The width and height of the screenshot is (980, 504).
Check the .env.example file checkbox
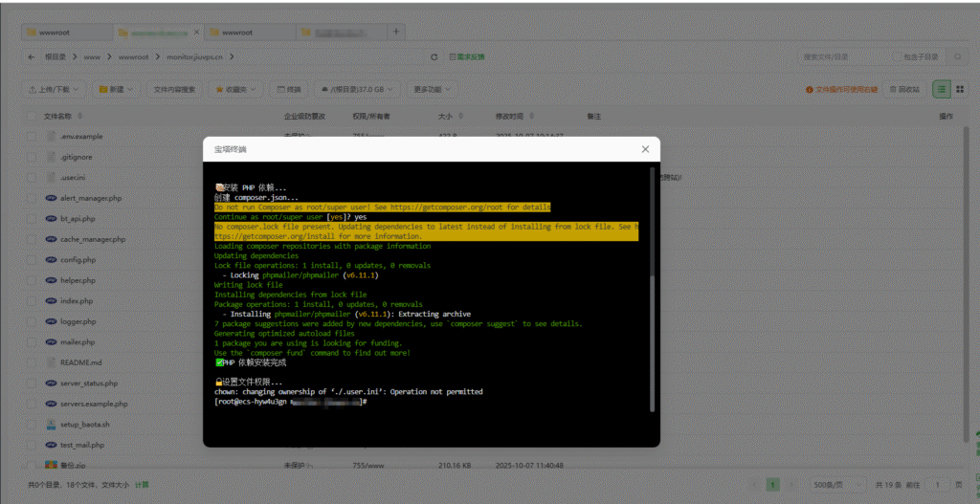click(31, 136)
